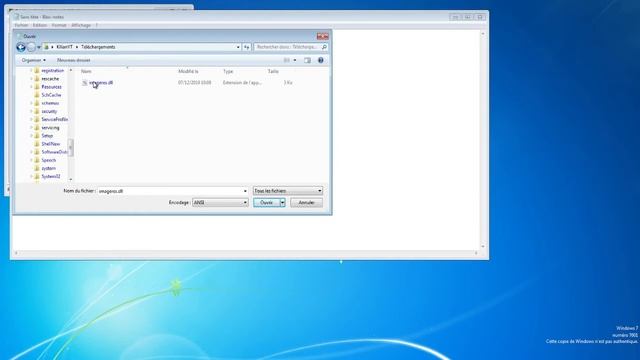The image size is (640, 360).
Task: Click the Nom du fichier field
Action: pos(170,191)
